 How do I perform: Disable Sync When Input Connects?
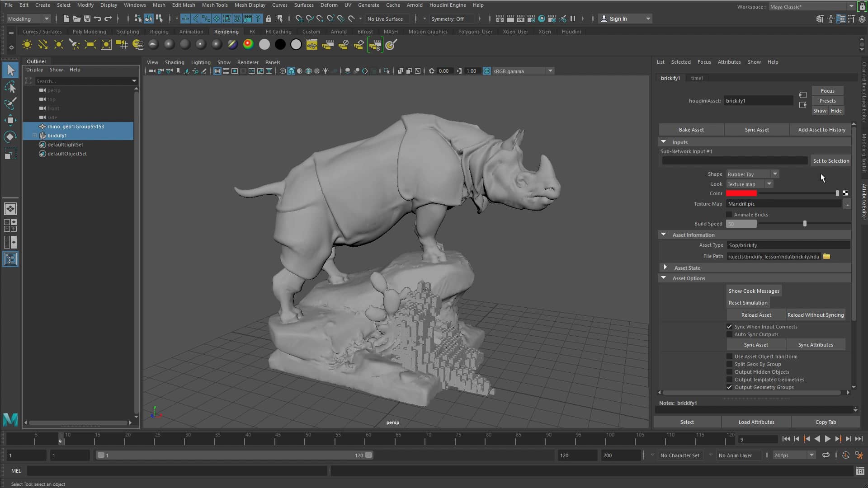pyautogui.click(x=729, y=326)
